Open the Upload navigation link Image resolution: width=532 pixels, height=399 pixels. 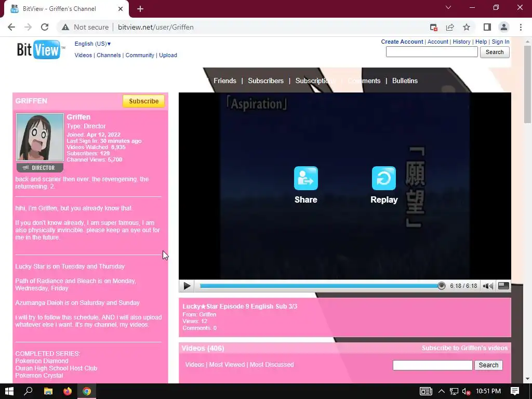(x=168, y=55)
